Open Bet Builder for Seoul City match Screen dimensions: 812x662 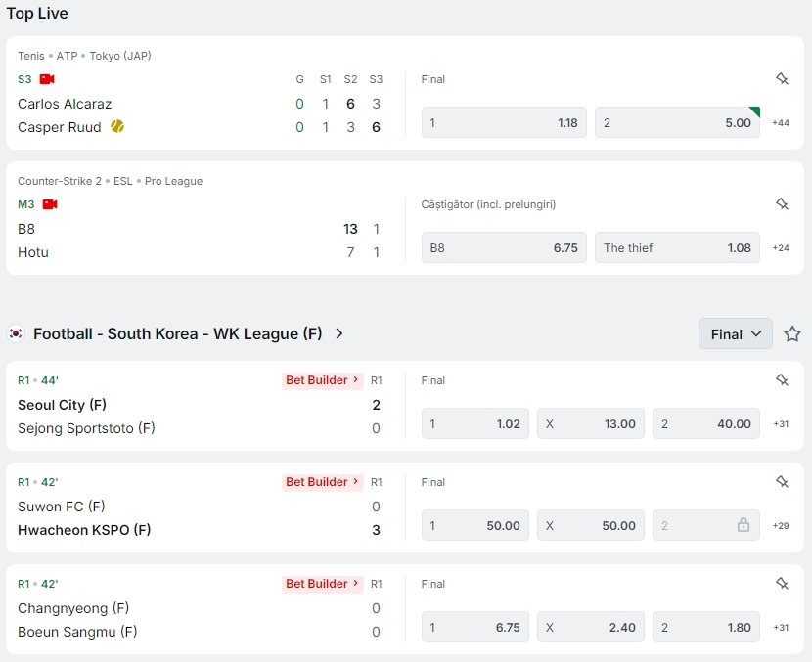[x=322, y=380]
